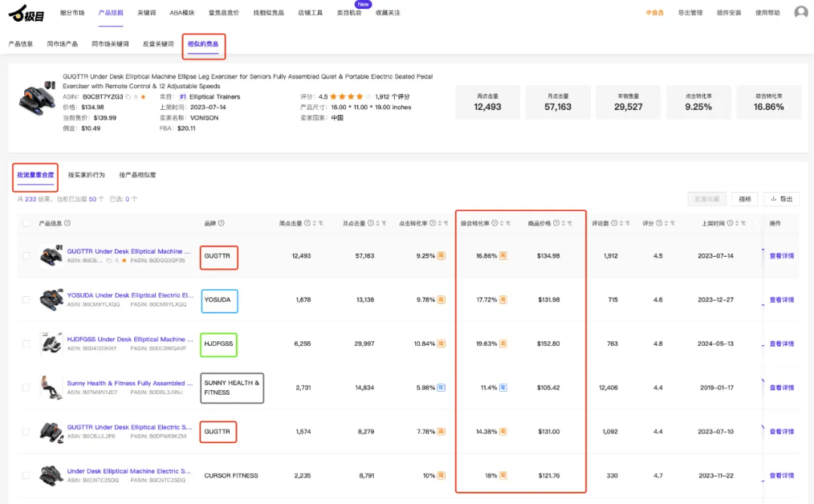Sort by 月点击量 using sort arrows
The width and height of the screenshot is (814, 504).
pyautogui.click(x=378, y=223)
